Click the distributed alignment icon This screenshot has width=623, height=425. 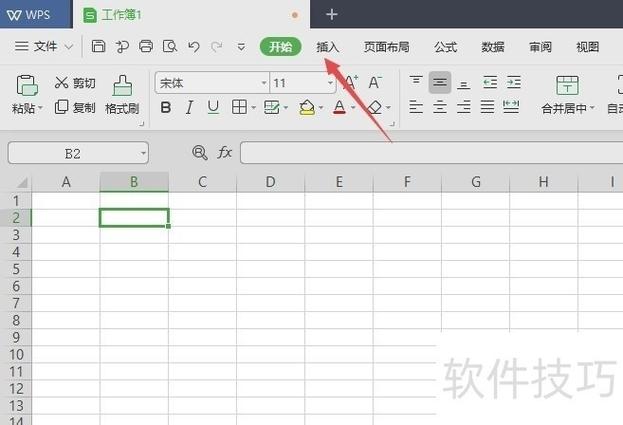(511, 107)
